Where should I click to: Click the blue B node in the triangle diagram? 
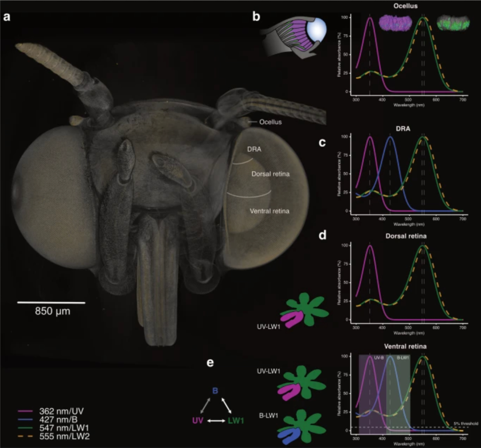click(215, 391)
